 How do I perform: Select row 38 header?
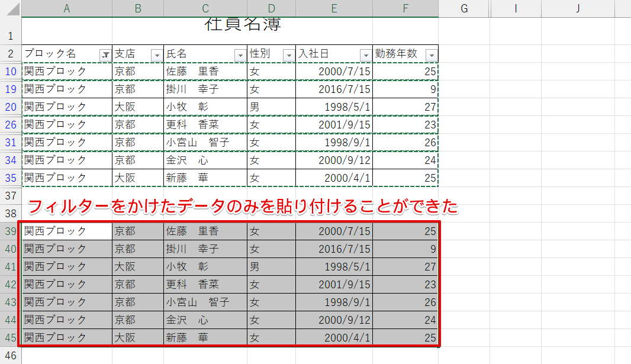[11, 213]
